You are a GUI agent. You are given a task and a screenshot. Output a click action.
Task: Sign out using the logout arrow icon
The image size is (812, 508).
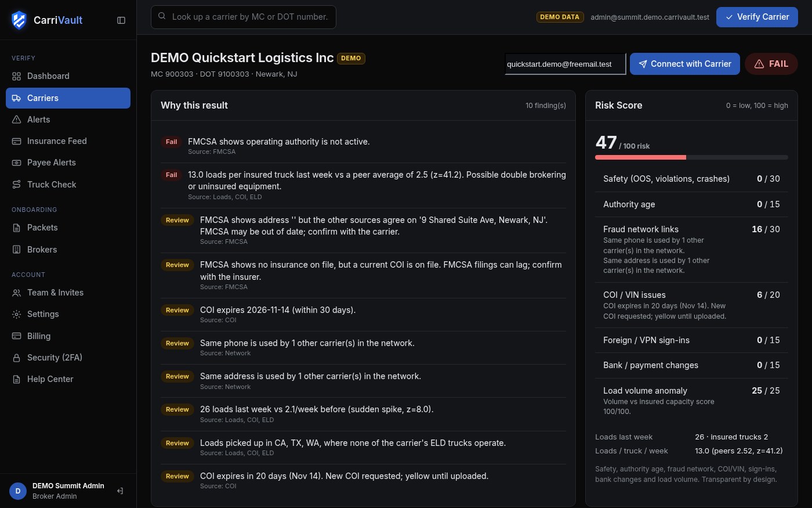click(120, 491)
